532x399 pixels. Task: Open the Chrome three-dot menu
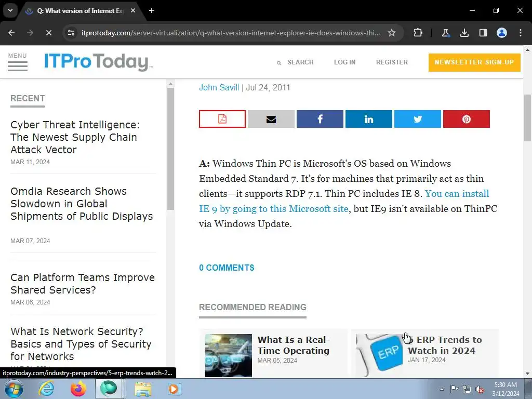(x=521, y=33)
